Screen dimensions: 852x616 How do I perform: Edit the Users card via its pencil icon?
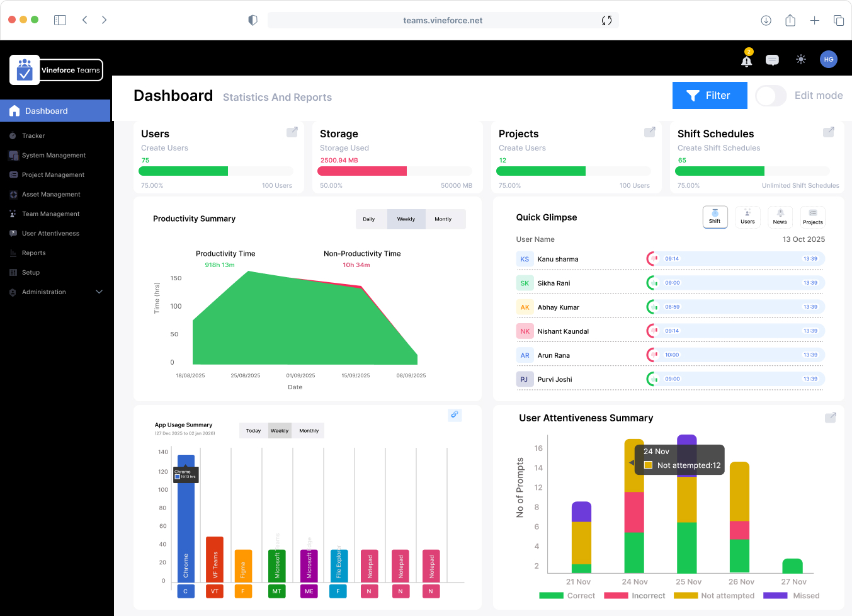tap(292, 132)
